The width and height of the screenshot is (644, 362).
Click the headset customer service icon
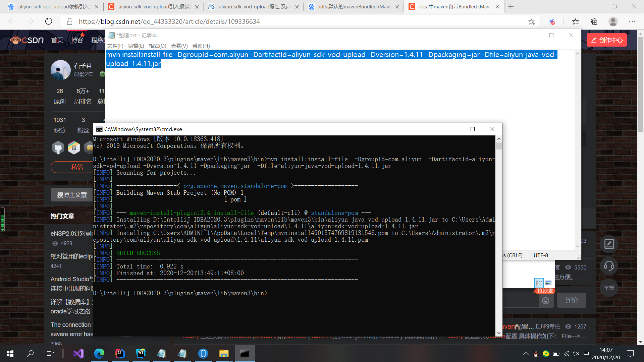(x=609, y=266)
